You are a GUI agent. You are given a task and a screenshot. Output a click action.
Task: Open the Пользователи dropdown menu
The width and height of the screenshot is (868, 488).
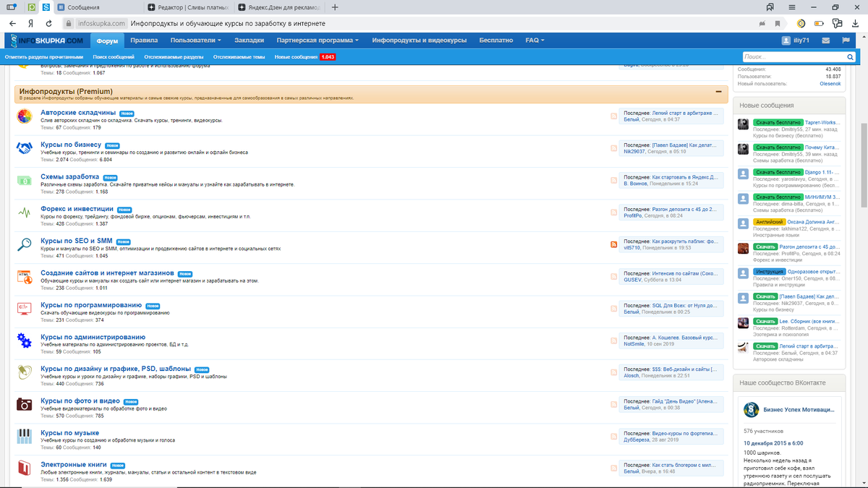pyautogui.click(x=196, y=40)
